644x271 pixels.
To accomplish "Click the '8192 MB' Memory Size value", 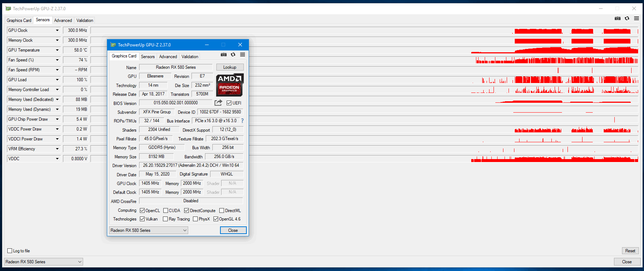I will (x=156, y=157).
